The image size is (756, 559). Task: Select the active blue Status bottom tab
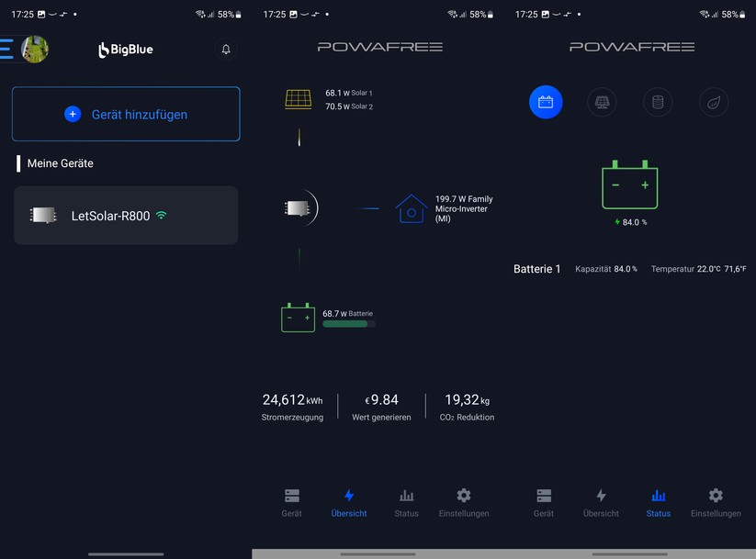pos(658,502)
